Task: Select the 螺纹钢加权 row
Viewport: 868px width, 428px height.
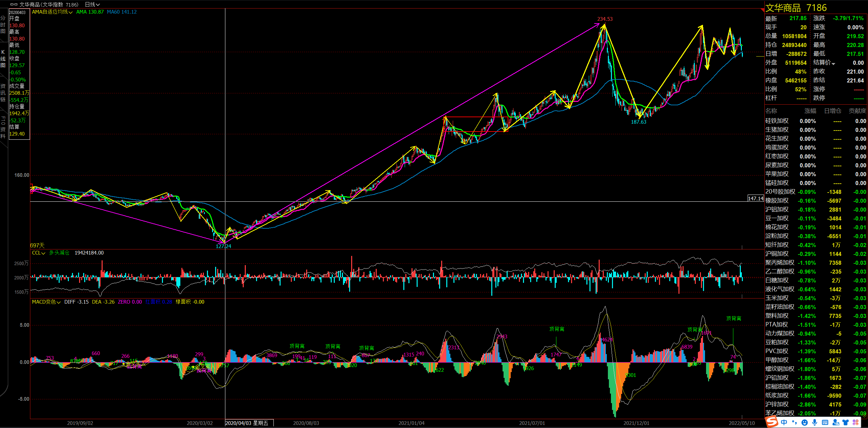Action: (x=816, y=369)
